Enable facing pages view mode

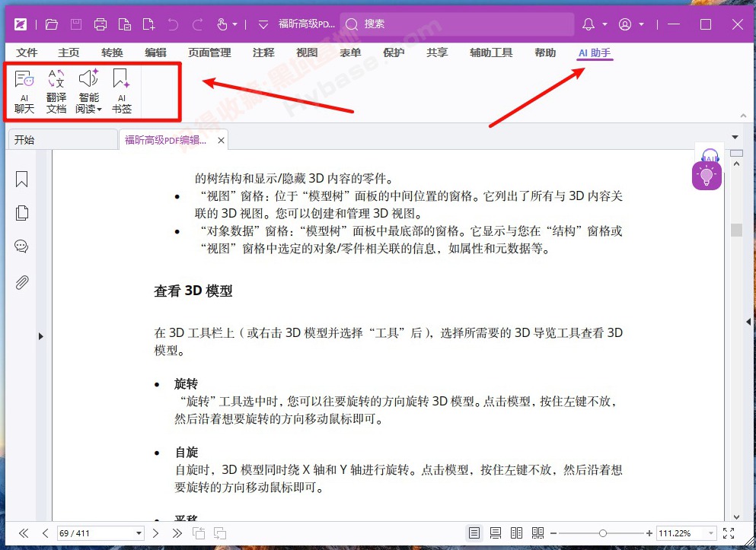tap(516, 533)
